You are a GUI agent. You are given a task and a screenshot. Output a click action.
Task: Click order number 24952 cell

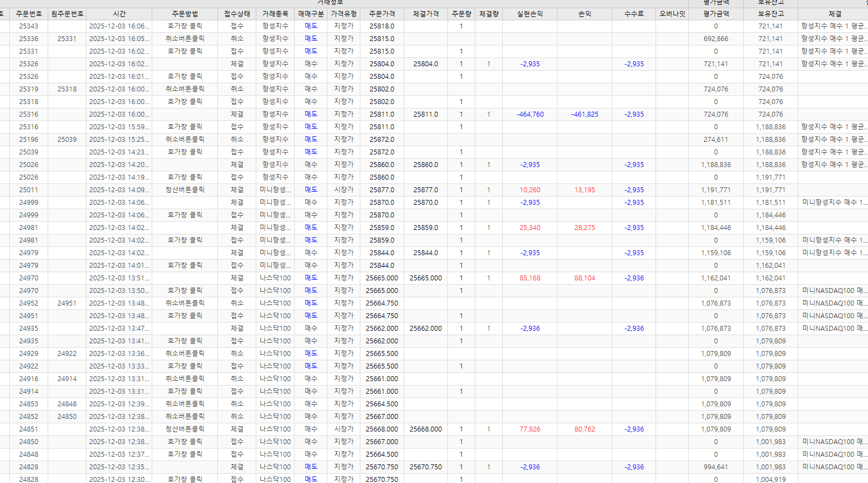28,303
